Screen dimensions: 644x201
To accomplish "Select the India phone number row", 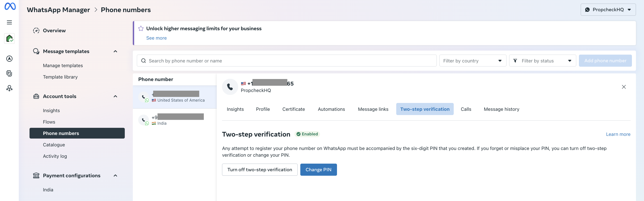I will 174,120.
